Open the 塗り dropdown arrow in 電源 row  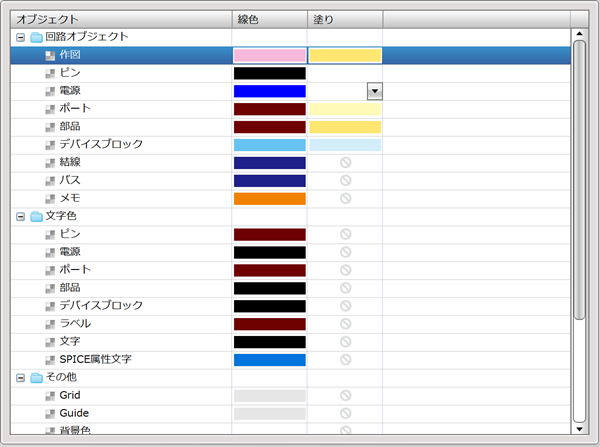(375, 91)
